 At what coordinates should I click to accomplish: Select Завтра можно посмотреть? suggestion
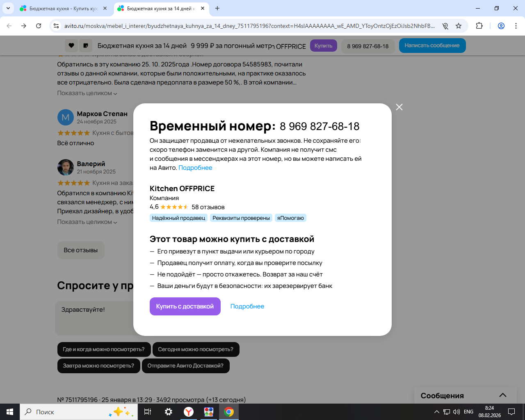tap(98, 366)
